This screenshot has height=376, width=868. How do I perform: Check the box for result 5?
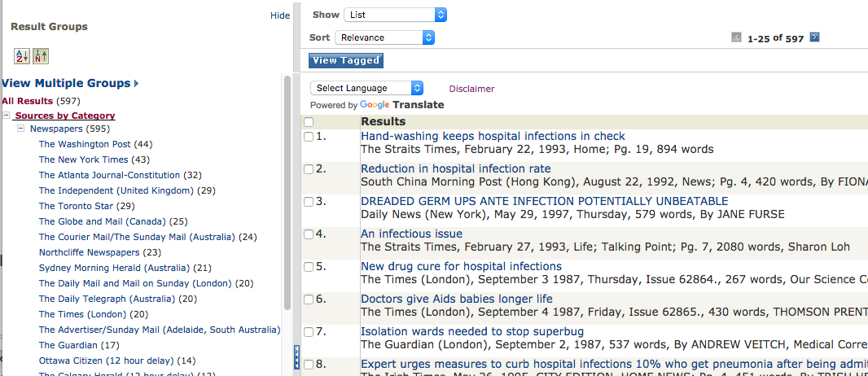tap(309, 267)
